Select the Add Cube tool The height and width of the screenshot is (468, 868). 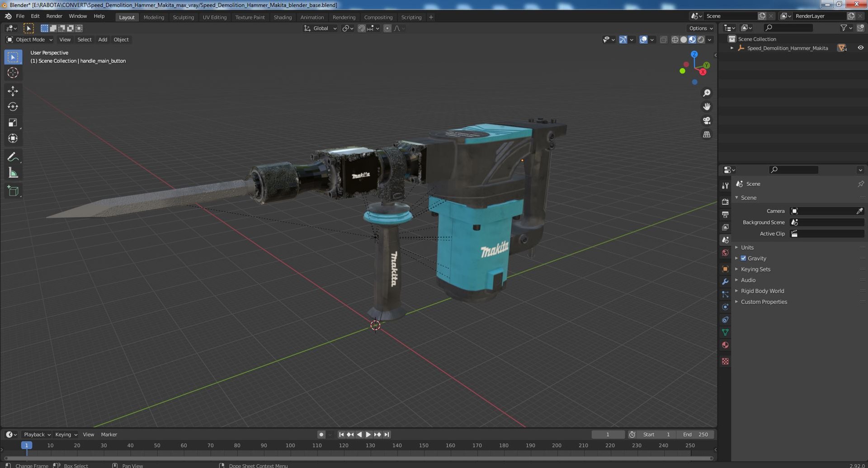coord(13,191)
